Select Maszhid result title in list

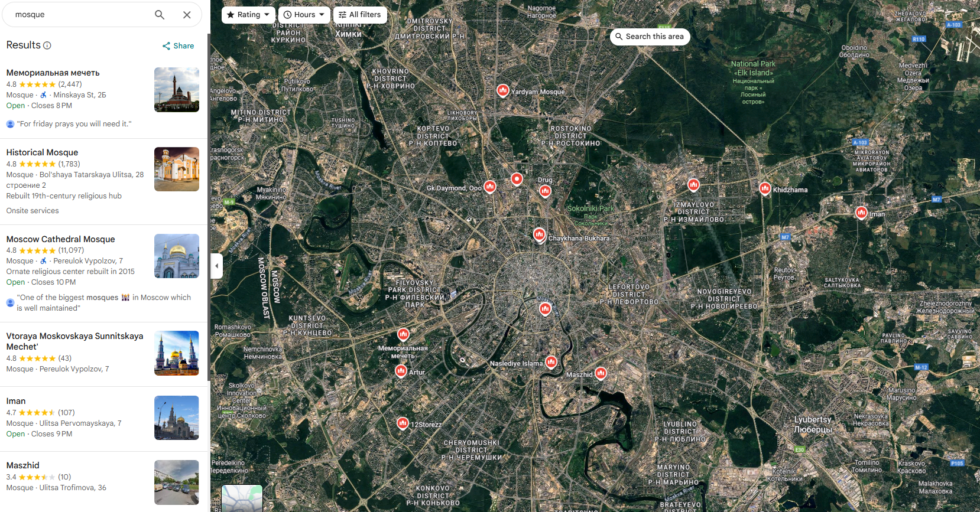coord(22,465)
